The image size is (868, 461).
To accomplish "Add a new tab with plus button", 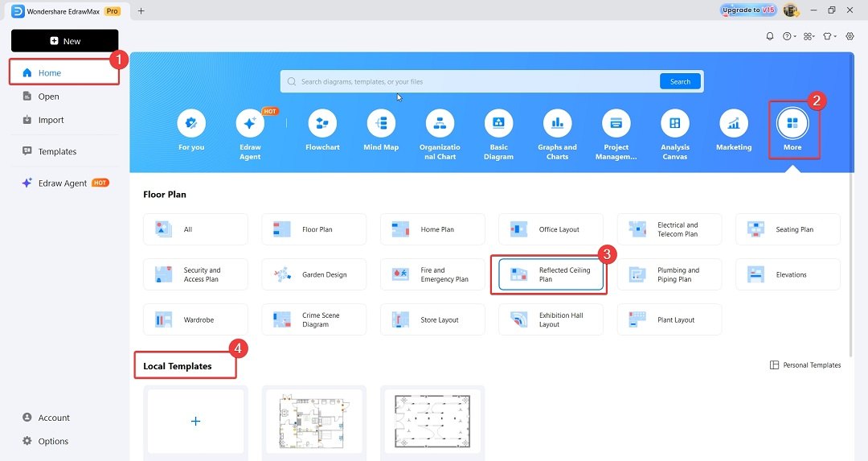I will 141,10.
